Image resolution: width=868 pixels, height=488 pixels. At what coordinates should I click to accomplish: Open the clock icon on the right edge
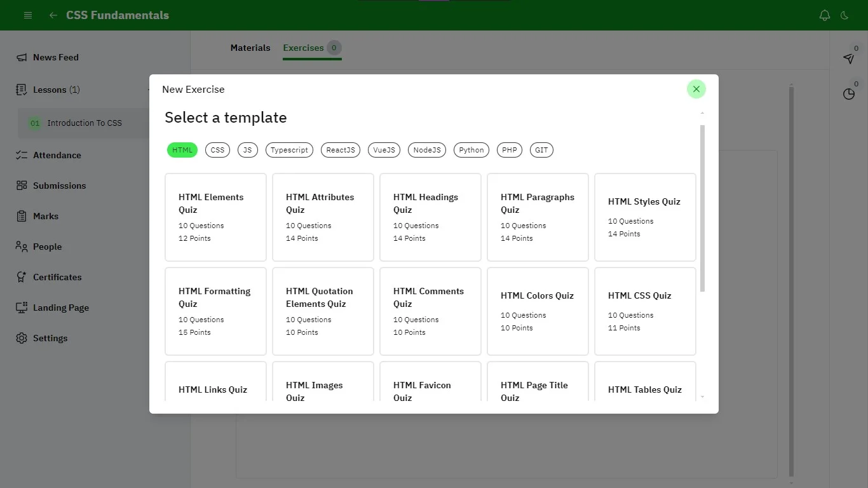[848, 94]
